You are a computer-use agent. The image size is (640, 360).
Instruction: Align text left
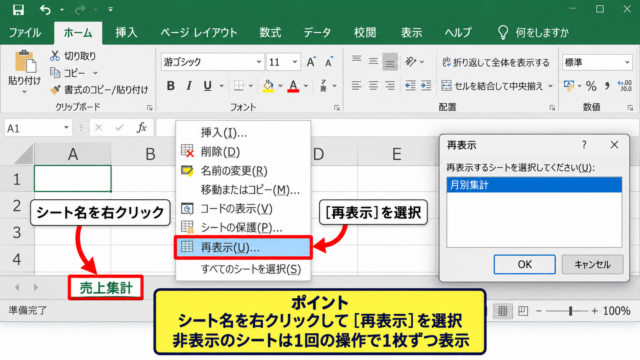pos(356,86)
